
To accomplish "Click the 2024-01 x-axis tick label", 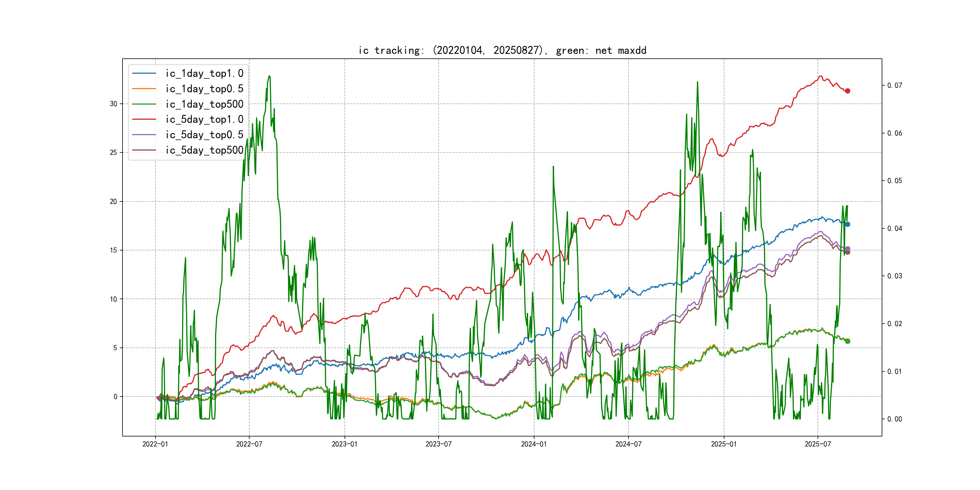I will [x=534, y=444].
